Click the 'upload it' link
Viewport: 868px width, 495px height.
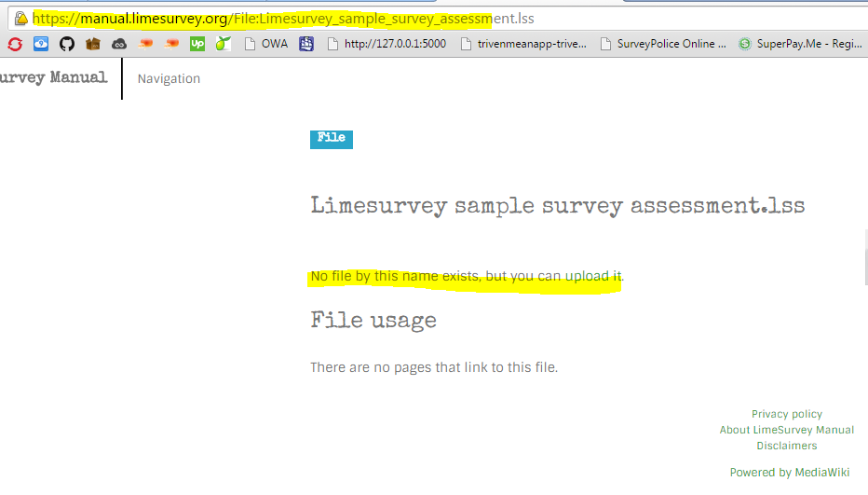pos(593,276)
